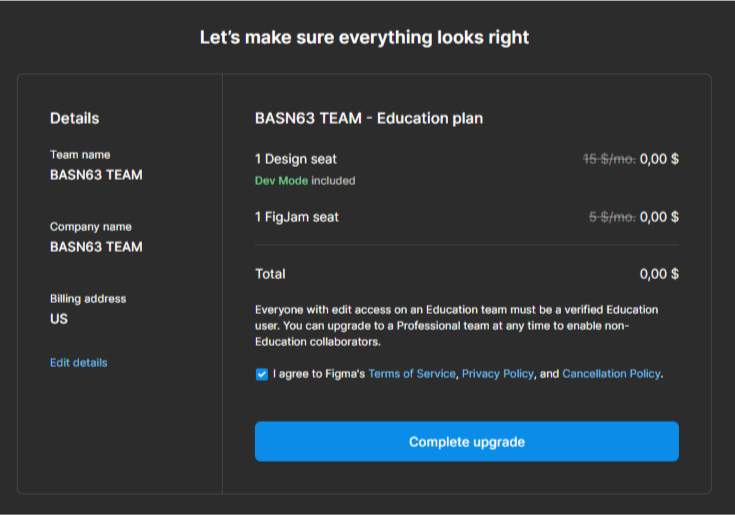Open the Terms of Service link
Viewport: 735px width, 515px height.
(412, 373)
